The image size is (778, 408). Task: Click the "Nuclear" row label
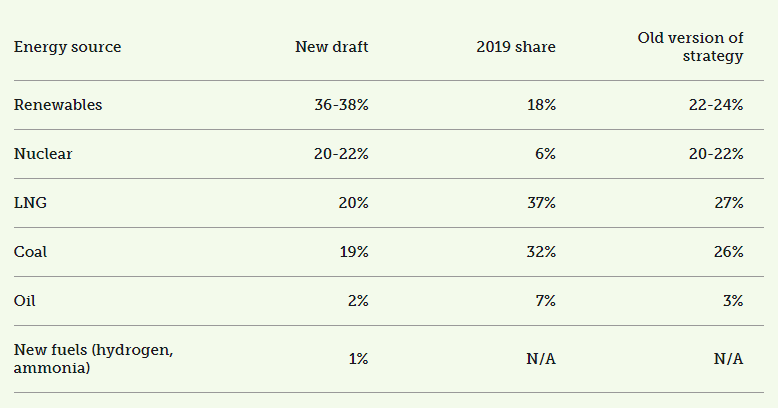[x=43, y=154]
